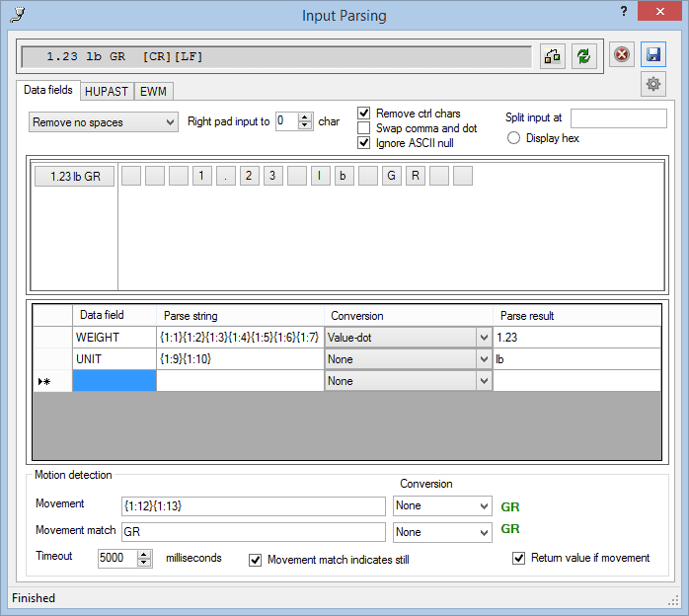Select the Display hex radio button
Screen dimensions: 689x616
pyautogui.click(x=514, y=138)
